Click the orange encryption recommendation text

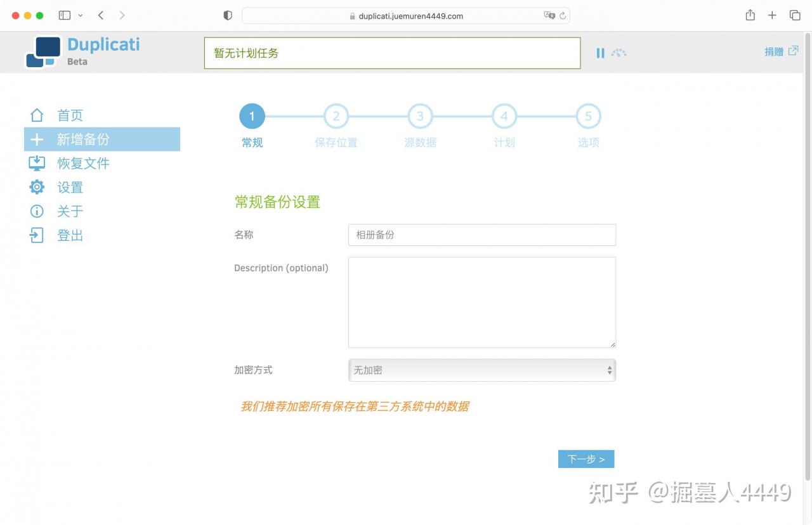(x=355, y=406)
